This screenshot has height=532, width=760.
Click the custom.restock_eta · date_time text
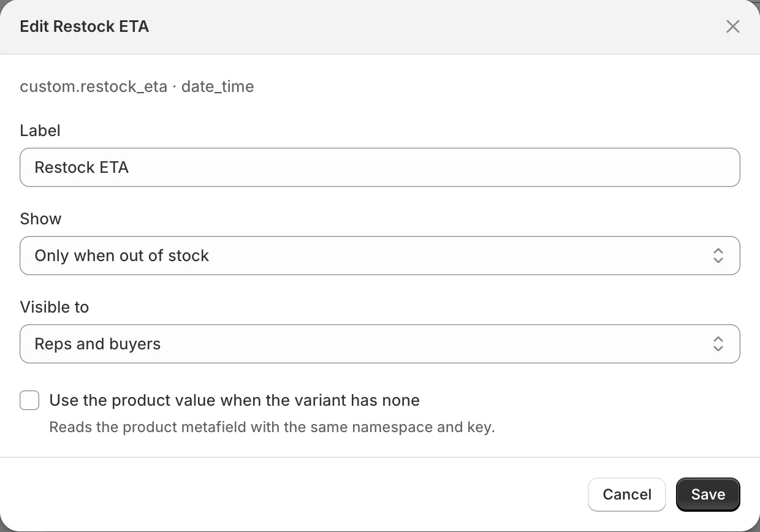pyautogui.click(x=137, y=86)
